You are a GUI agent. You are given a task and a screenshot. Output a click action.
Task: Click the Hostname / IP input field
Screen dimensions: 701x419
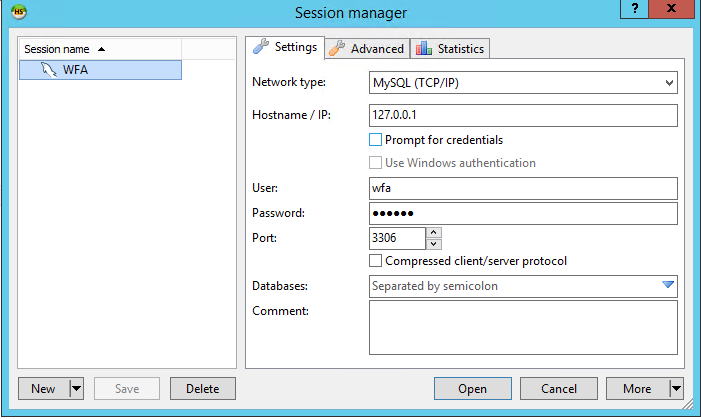[x=523, y=115]
